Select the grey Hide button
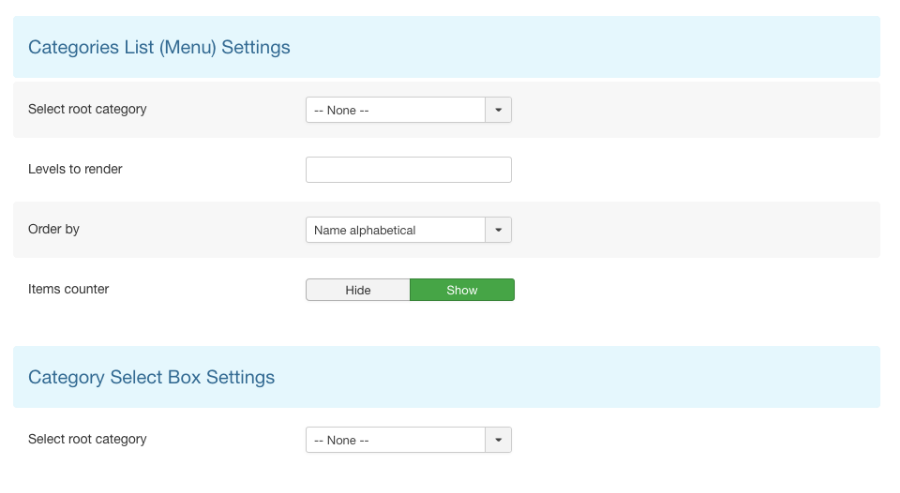900x493 pixels. tap(358, 290)
